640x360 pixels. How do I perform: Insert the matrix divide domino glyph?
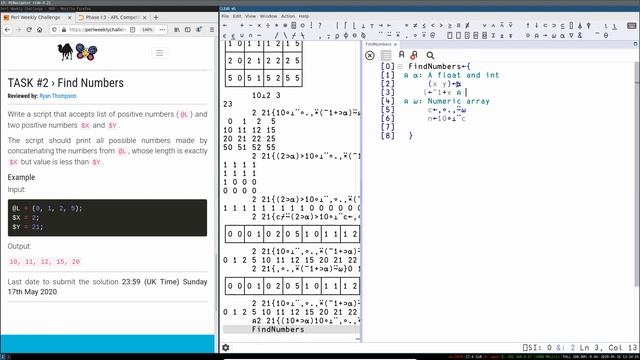293,25
